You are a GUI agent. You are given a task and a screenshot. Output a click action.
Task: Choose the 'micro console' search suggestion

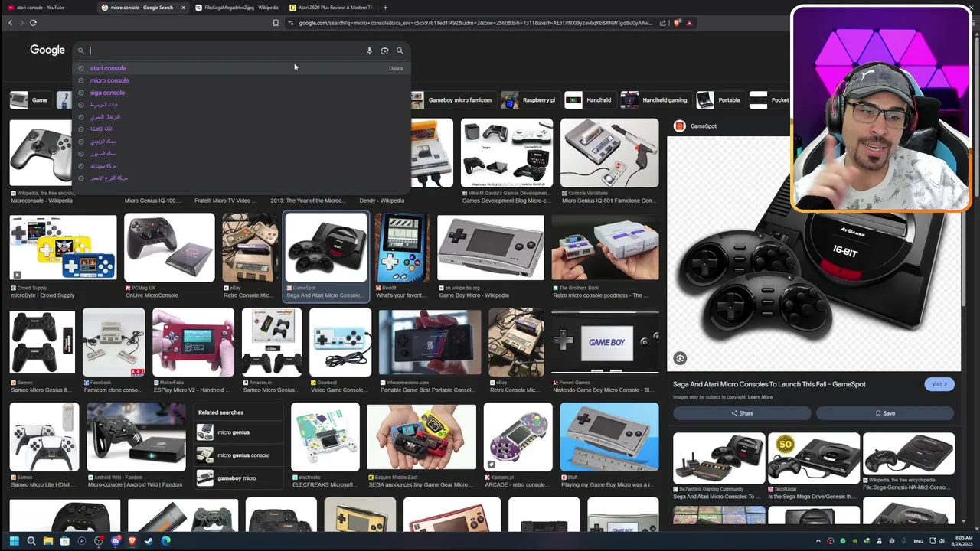tap(109, 80)
